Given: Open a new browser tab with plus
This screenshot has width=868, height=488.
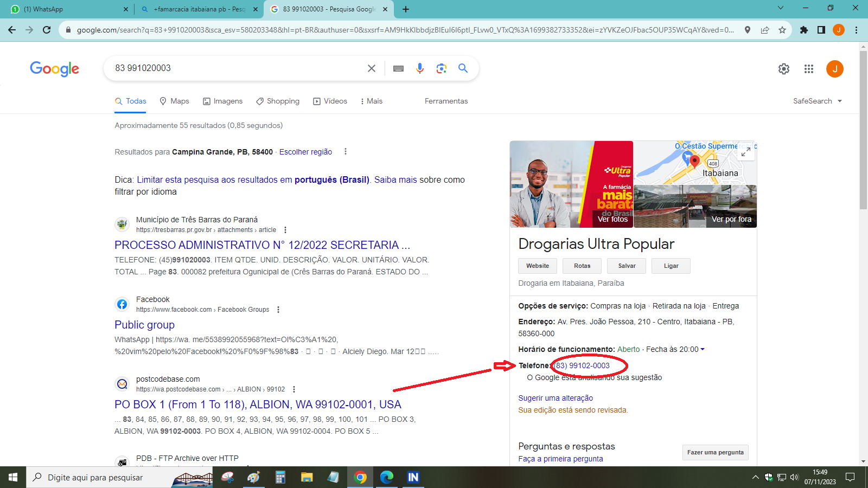Looking at the screenshot, I should click(406, 9).
